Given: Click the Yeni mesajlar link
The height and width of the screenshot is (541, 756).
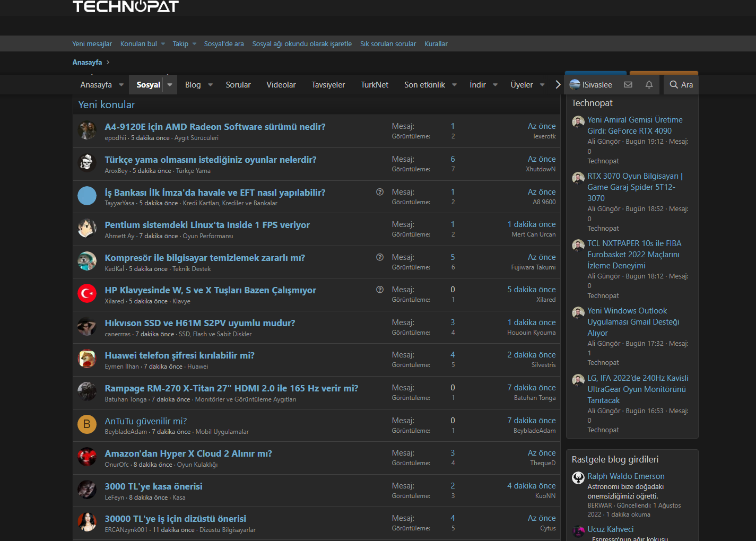Looking at the screenshot, I should [x=92, y=44].
